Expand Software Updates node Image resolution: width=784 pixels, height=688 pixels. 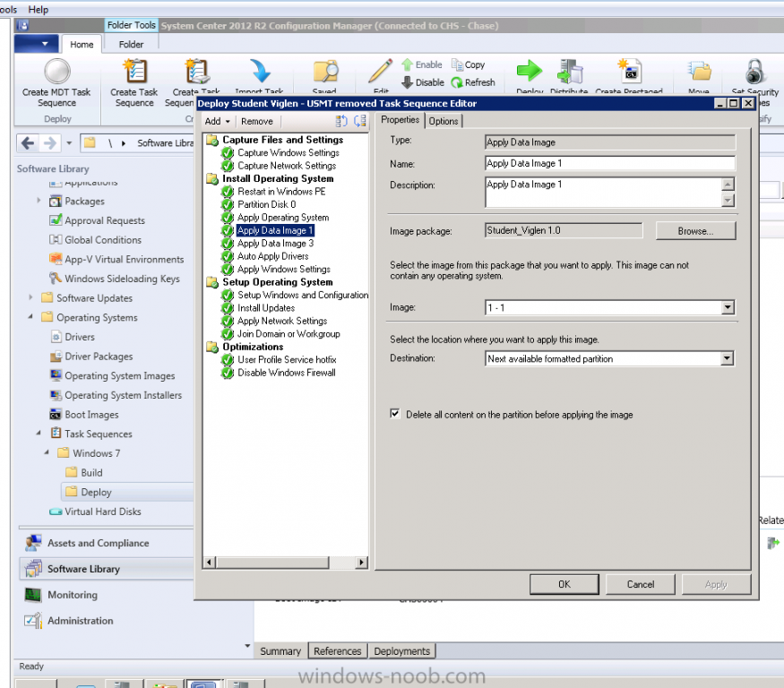30,297
